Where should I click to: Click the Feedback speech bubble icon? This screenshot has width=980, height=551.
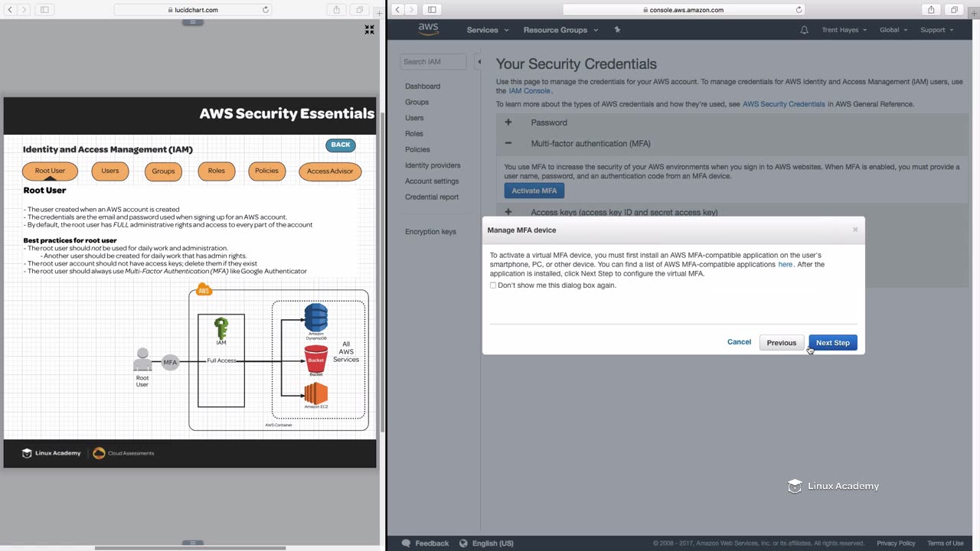407,543
